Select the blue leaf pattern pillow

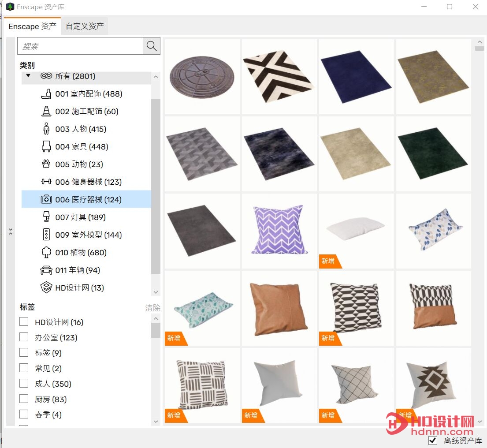[433, 231]
